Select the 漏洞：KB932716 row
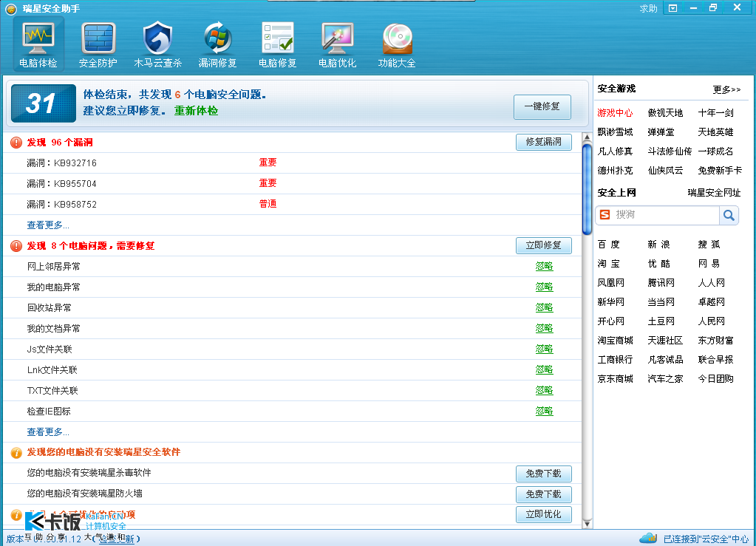The image size is (756, 546). 292,163
